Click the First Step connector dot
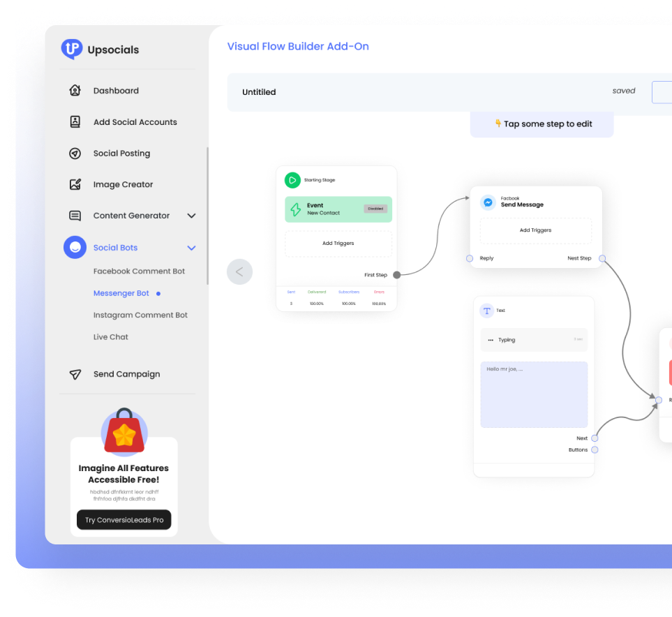This screenshot has height=617, width=672. point(397,275)
